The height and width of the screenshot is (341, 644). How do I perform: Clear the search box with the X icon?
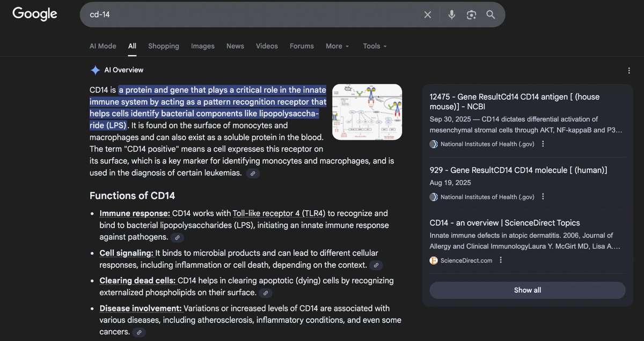click(428, 14)
